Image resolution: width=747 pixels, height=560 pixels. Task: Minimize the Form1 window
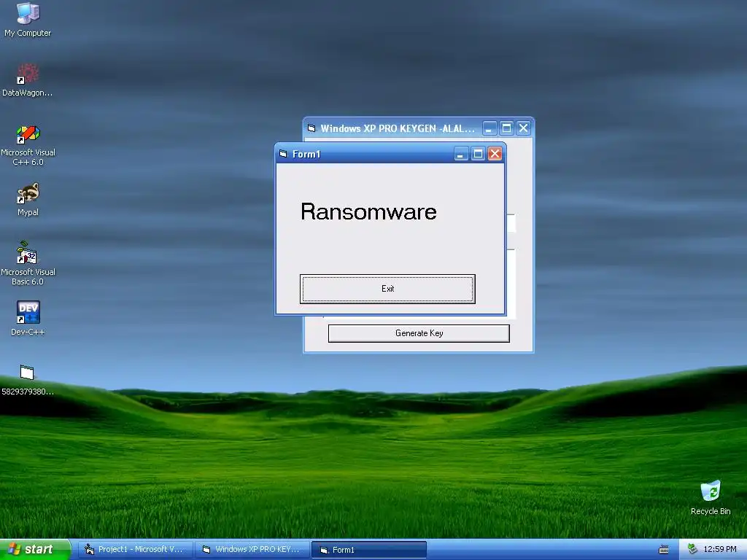click(x=461, y=154)
